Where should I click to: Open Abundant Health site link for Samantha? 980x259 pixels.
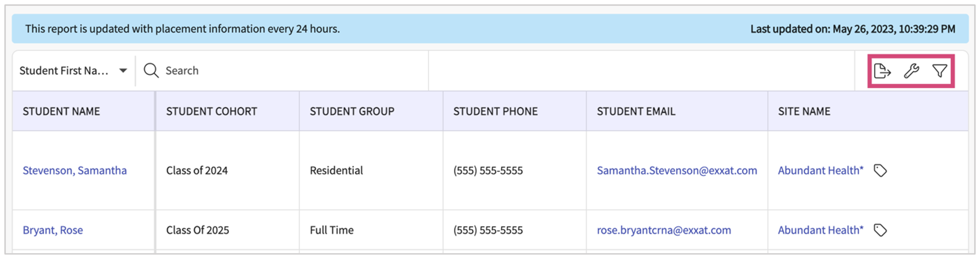coord(820,170)
